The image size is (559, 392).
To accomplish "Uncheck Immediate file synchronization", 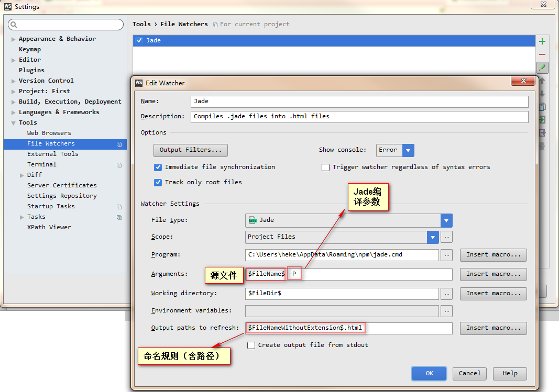I will tap(158, 167).
